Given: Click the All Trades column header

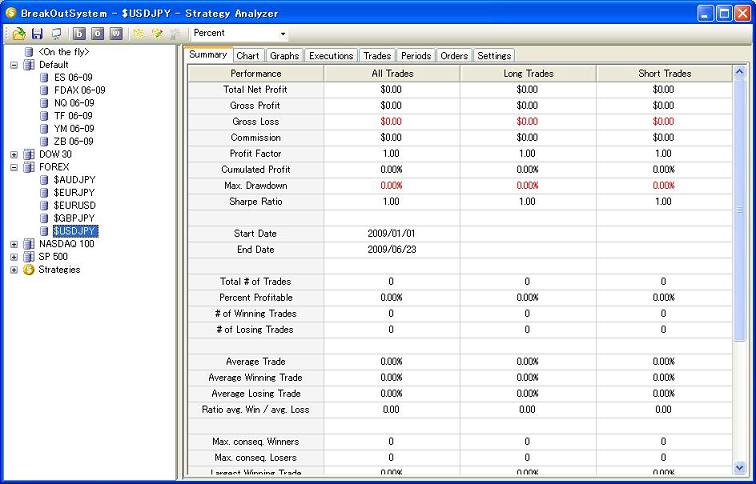Looking at the screenshot, I should pos(392,74).
